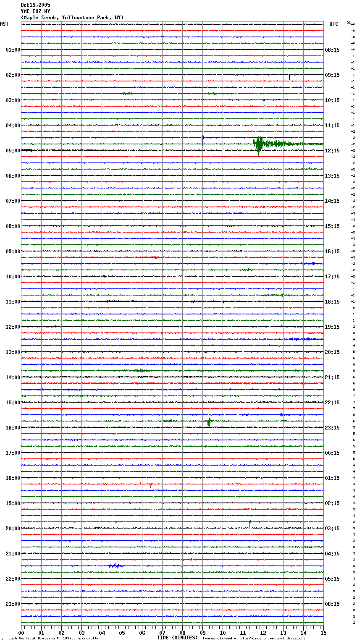Click the 20:15 UTC row label

332,352
